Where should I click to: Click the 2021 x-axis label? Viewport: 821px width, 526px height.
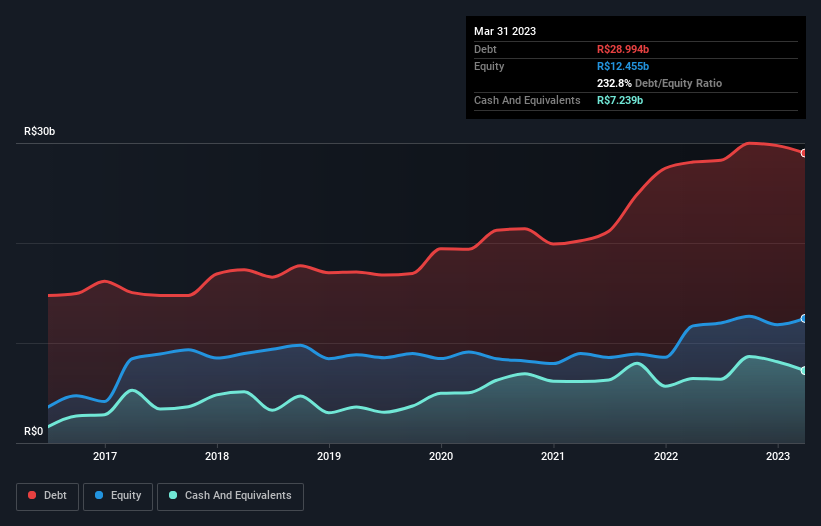(x=553, y=456)
